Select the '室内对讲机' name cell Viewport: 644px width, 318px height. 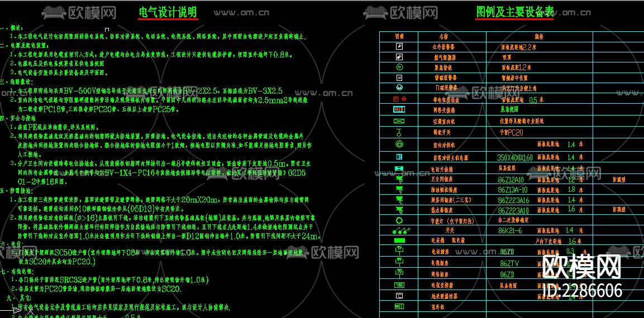tap(444, 145)
